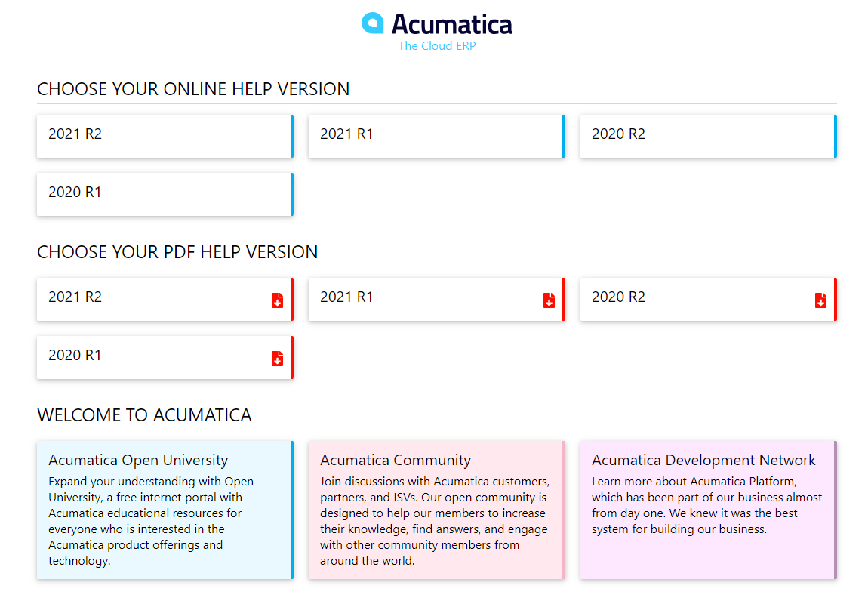868x604 pixels.
Task: Select the '2021 R2' PDF version label
Action: click(75, 297)
